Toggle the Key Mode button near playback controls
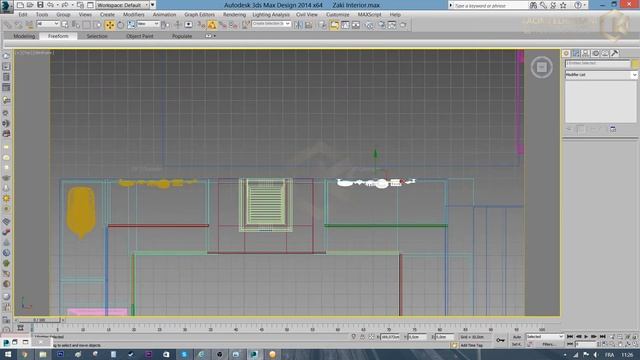This screenshot has height=360, width=640. click(x=570, y=344)
